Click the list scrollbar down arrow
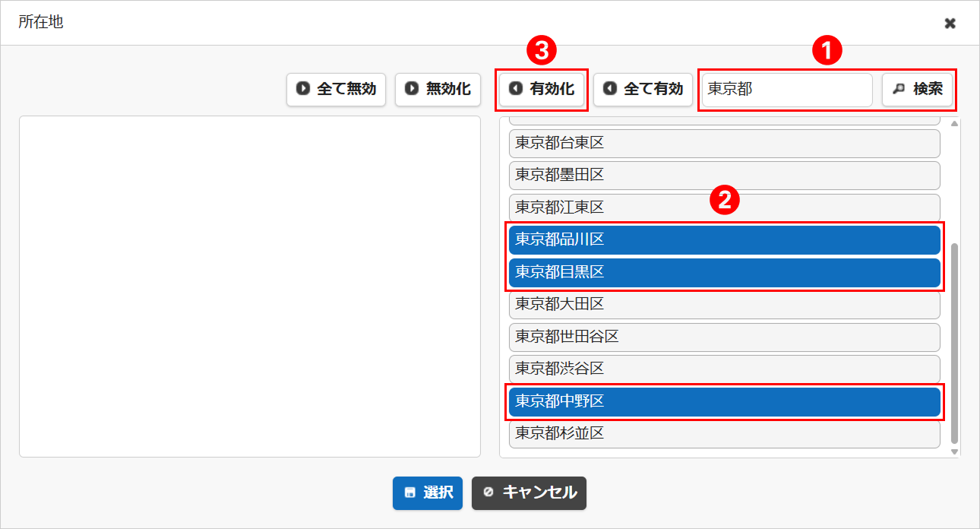 (955, 451)
